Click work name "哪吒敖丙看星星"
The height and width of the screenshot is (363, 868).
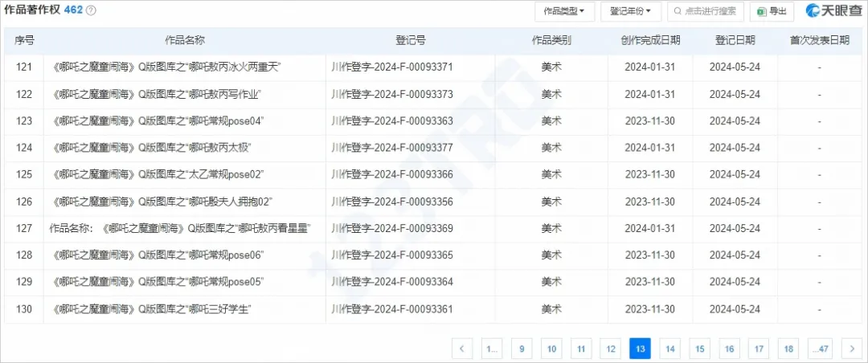179,229
